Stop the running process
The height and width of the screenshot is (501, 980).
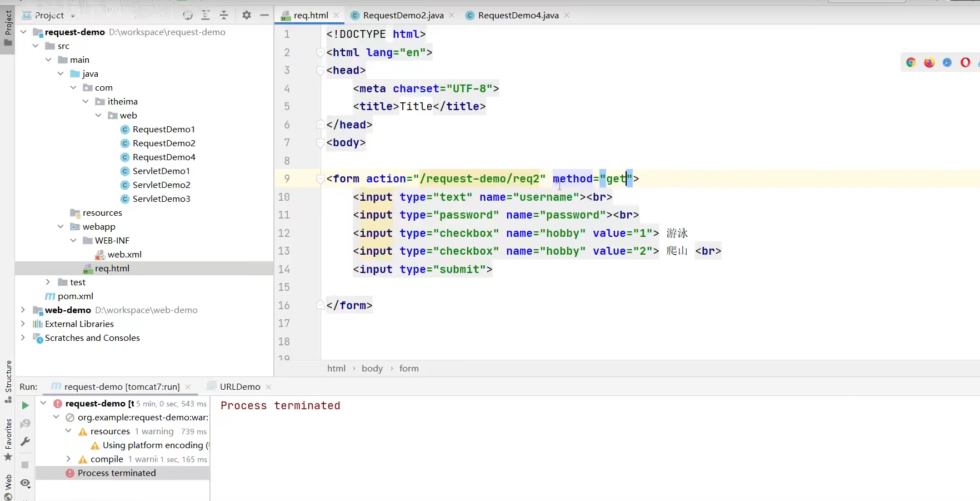pyautogui.click(x=25, y=465)
